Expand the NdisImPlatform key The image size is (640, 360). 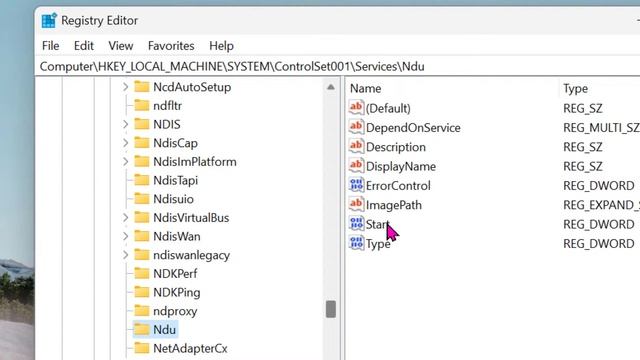click(x=125, y=162)
